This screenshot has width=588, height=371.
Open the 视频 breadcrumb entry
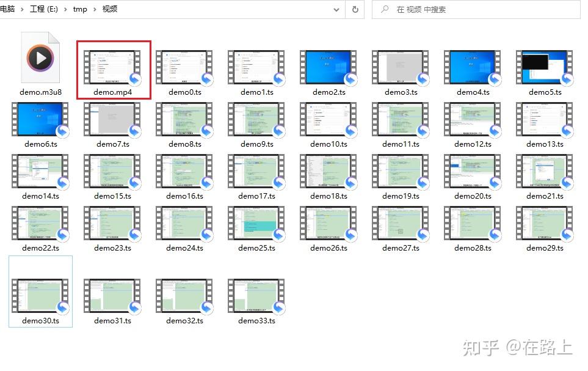(110, 9)
